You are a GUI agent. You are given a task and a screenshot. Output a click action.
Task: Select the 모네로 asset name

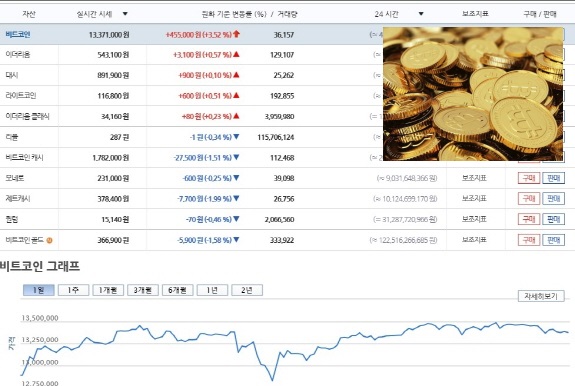click(x=15, y=178)
